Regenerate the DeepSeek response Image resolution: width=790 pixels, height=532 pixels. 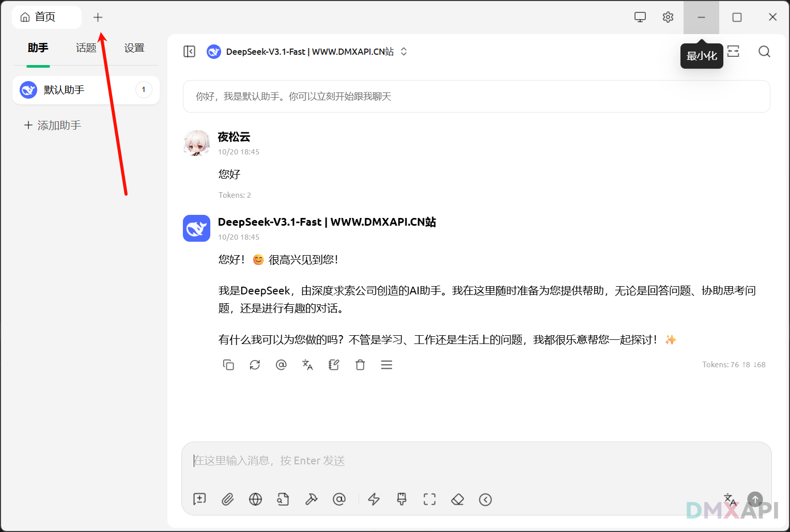255,365
